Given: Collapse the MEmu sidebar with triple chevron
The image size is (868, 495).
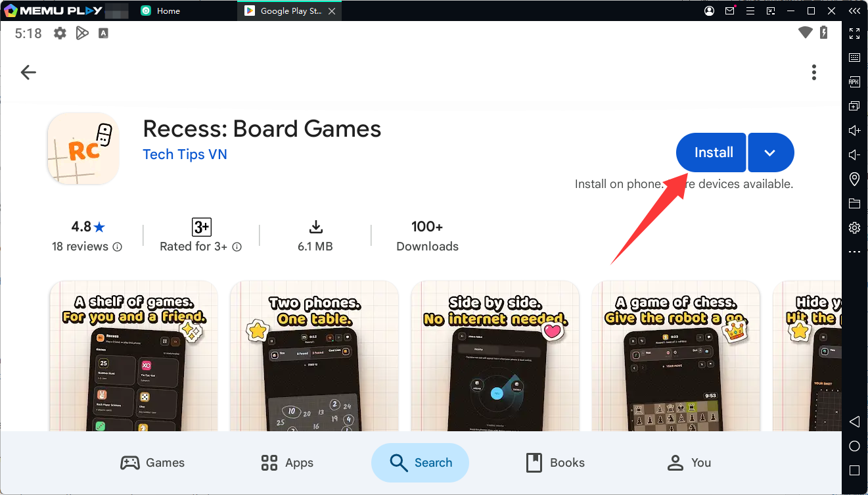Looking at the screenshot, I should point(854,11).
